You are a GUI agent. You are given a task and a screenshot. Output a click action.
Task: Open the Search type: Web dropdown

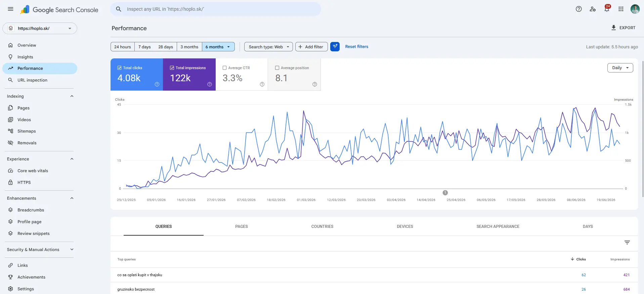tap(268, 47)
